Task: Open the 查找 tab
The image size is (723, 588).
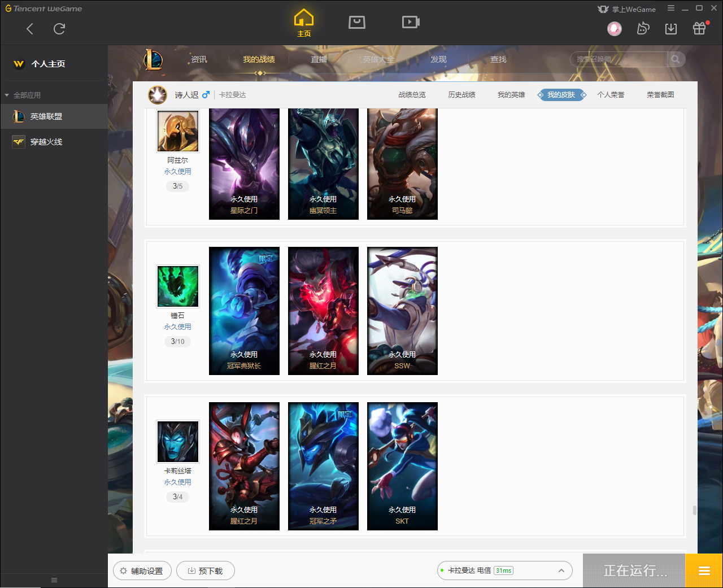Action: point(498,59)
